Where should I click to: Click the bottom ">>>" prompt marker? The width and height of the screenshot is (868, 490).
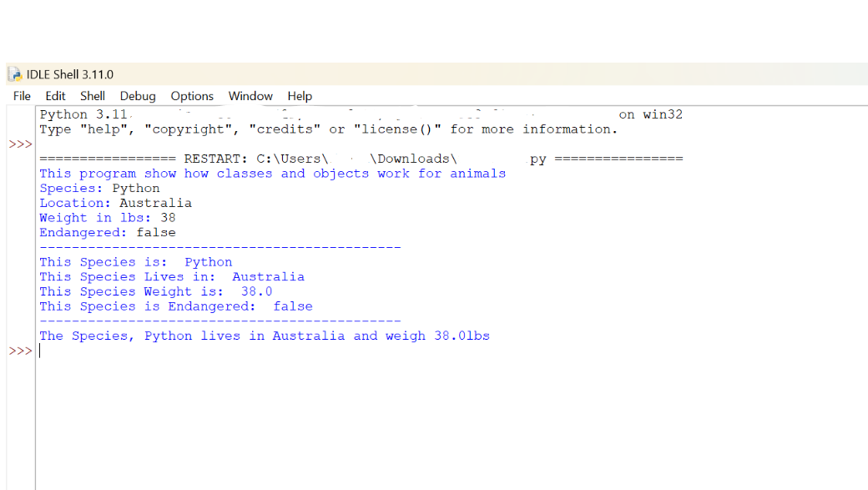pyautogui.click(x=19, y=350)
